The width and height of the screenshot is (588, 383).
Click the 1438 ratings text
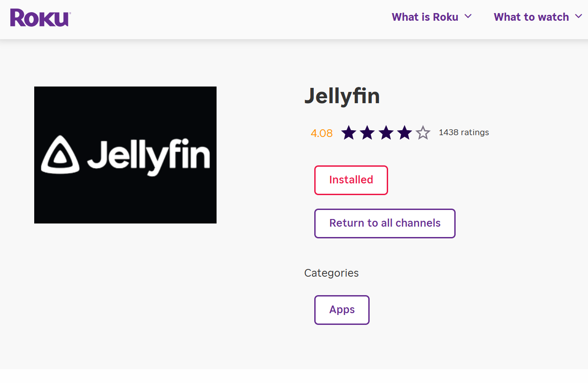464,132
